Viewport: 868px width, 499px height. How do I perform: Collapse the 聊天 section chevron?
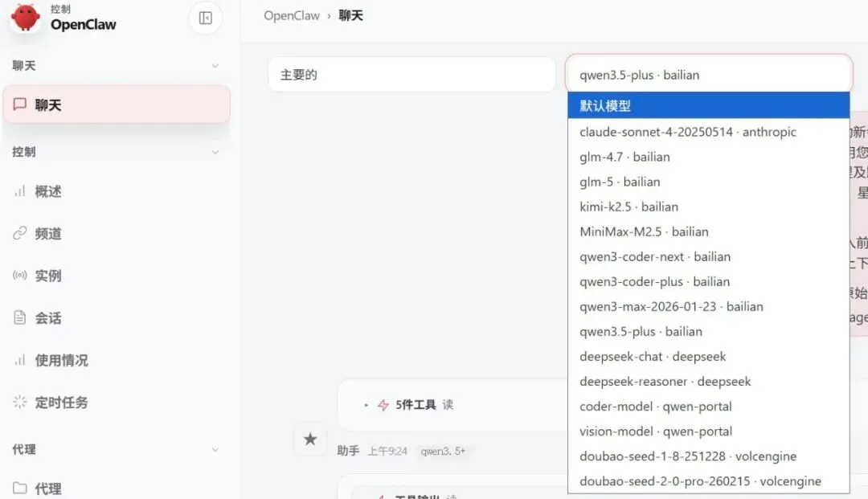[x=215, y=66]
